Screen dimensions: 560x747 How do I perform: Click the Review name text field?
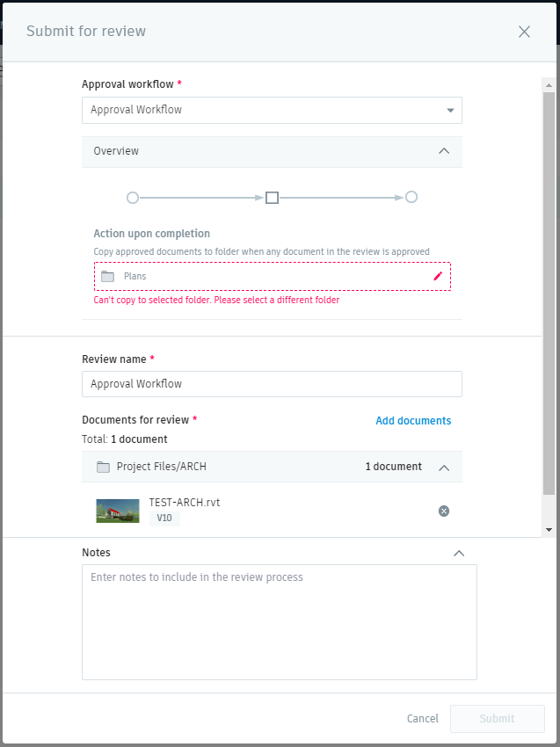pos(272,384)
